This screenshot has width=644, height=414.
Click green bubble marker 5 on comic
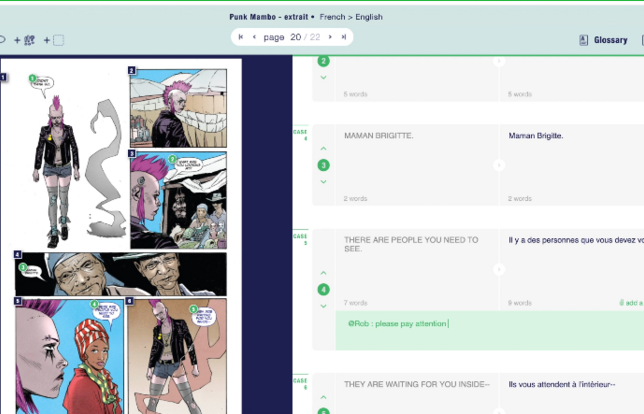coord(193,309)
